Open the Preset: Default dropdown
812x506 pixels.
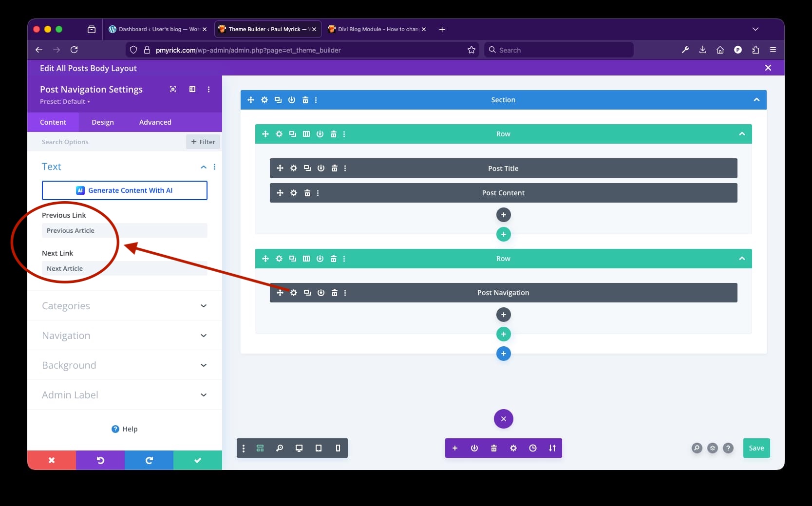(65, 102)
